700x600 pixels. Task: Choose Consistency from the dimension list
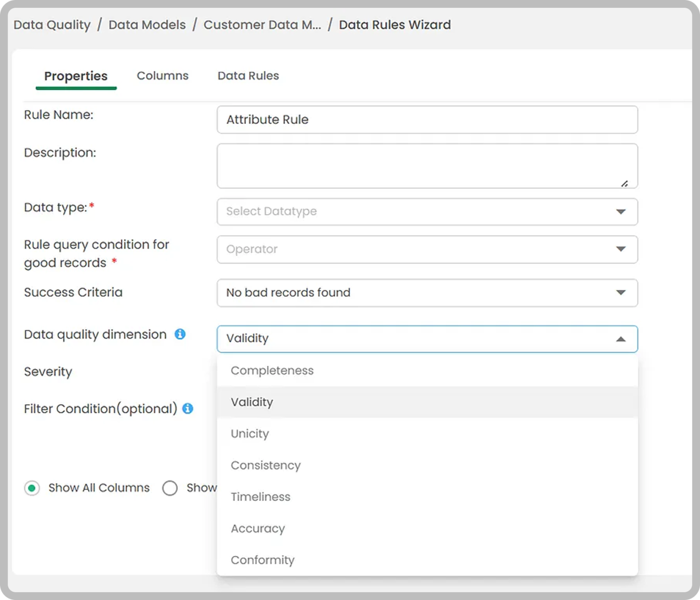[x=427, y=466]
